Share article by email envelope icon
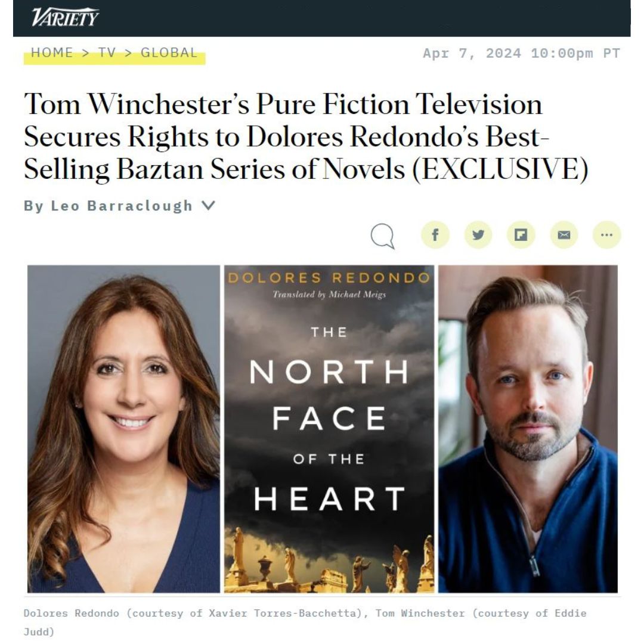 (x=564, y=235)
